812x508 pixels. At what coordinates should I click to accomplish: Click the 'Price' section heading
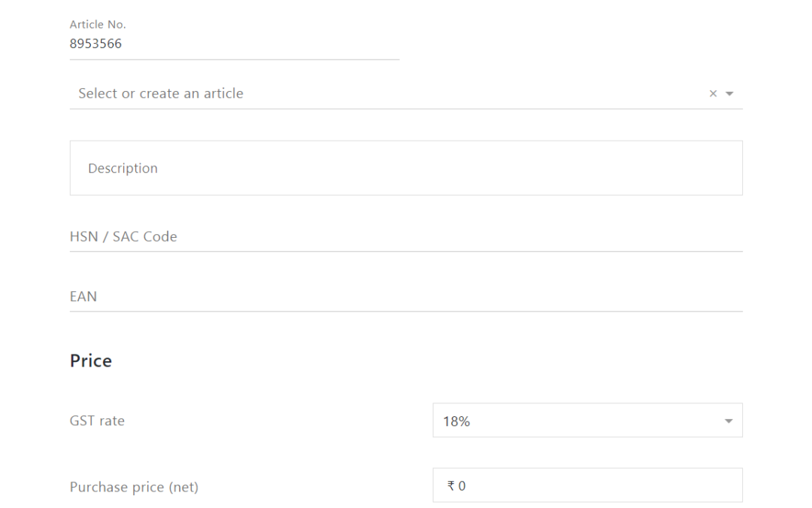tap(91, 361)
